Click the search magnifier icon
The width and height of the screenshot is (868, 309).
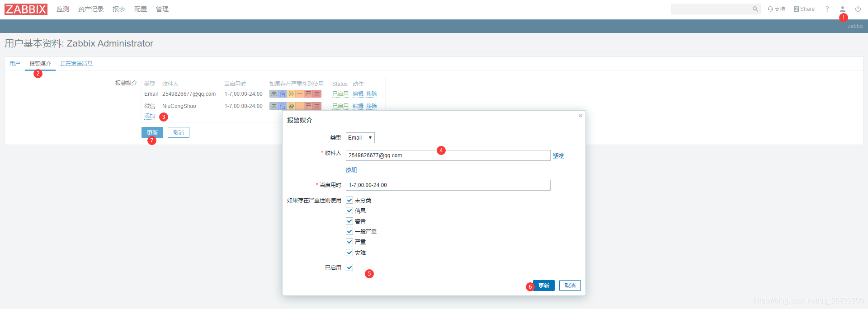[x=755, y=9]
